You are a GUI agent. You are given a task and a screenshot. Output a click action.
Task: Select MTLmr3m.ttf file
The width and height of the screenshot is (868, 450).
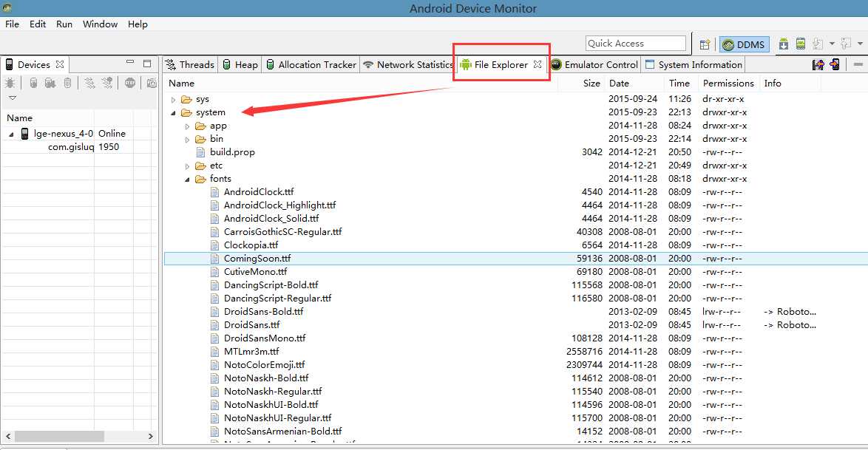click(251, 352)
